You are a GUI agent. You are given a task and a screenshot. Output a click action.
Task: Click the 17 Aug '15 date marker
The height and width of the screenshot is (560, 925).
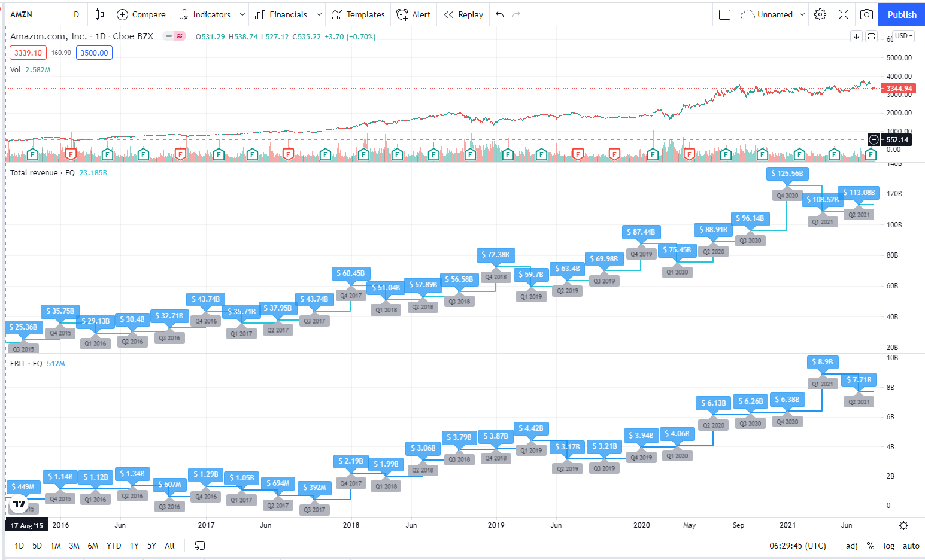[27, 525]
